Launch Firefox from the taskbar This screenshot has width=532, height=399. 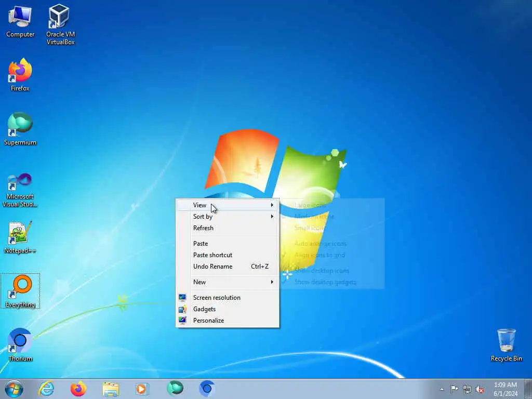pyautogui.click(x=78, y=389)
